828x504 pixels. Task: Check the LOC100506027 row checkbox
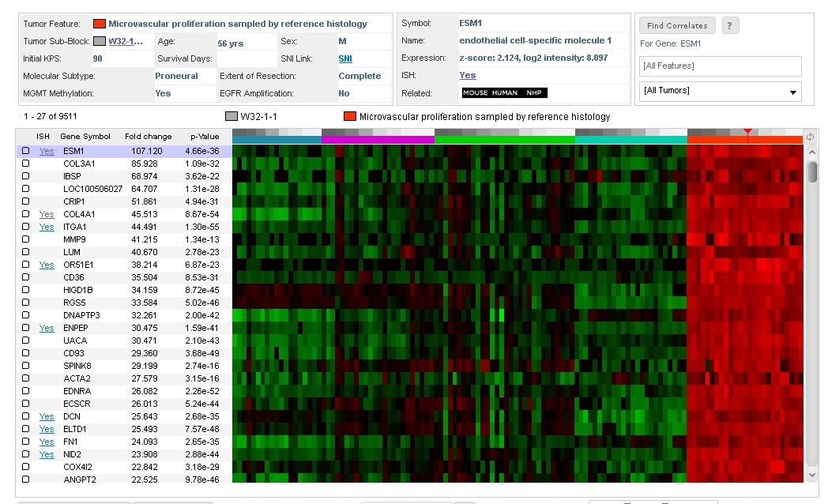coord(25,189)
